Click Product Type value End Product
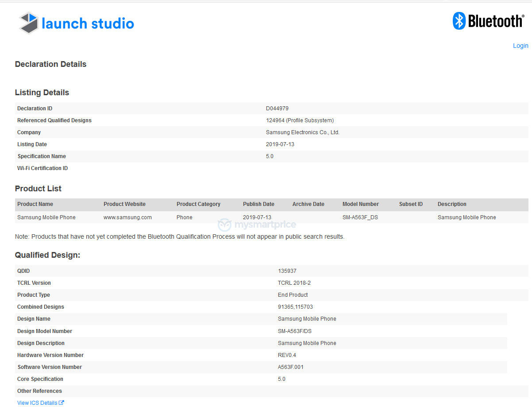The height and width of the screenshot is (407, 532). (293, 295)
